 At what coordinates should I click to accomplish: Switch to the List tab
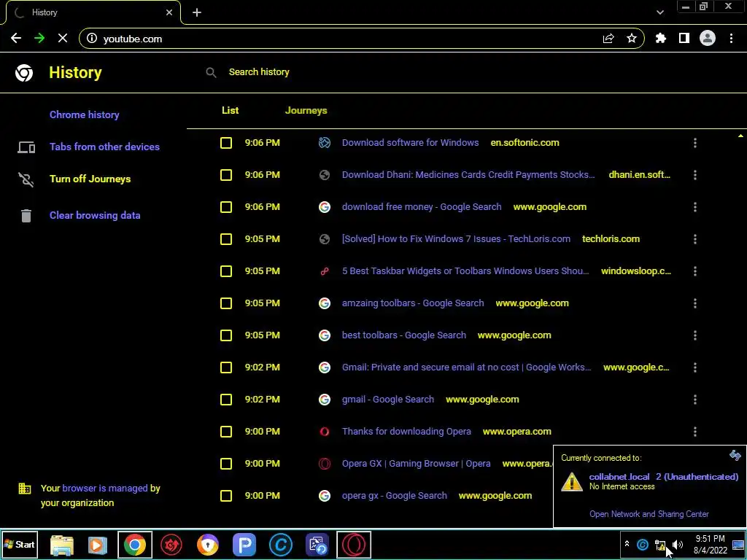coord(230,111)
